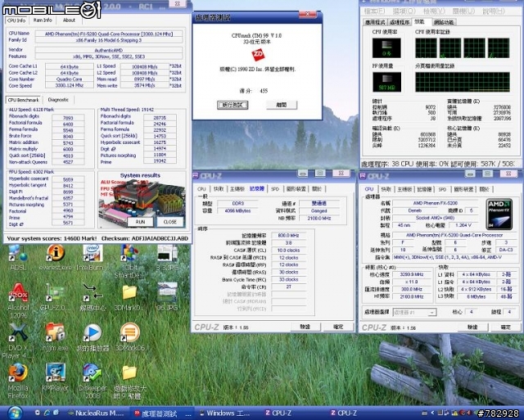The width and height of the screenshot is (524, 420).
Task: Select CPU tab in the memory CPU-Z window
Action: tap(201, 189)
